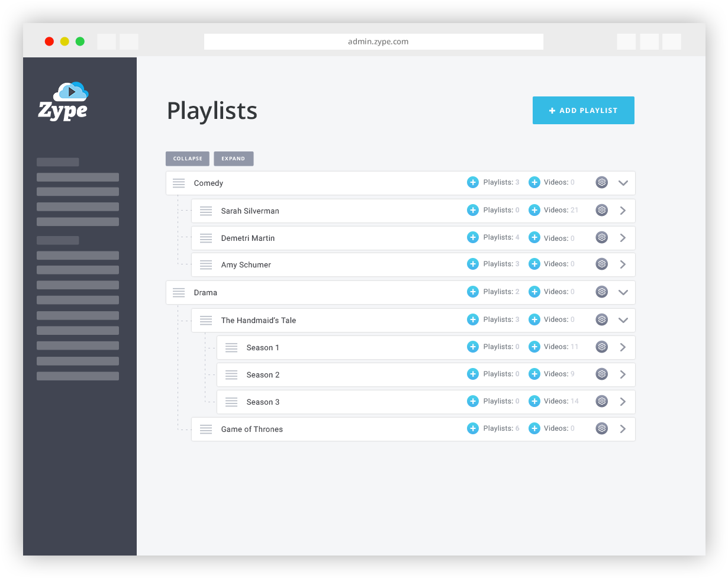The image size is (728, 578).
Task: Add a sub-playlist to Drama
Action: point(473,292)
